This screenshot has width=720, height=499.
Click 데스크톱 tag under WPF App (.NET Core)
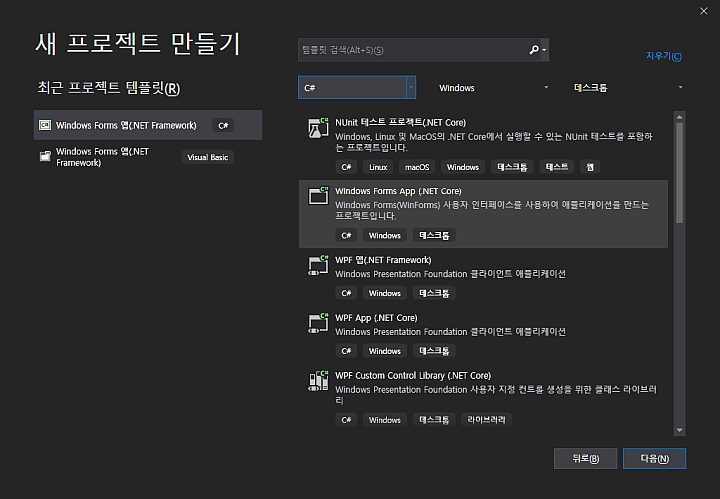pyautogui.click(x=434, y=351)
